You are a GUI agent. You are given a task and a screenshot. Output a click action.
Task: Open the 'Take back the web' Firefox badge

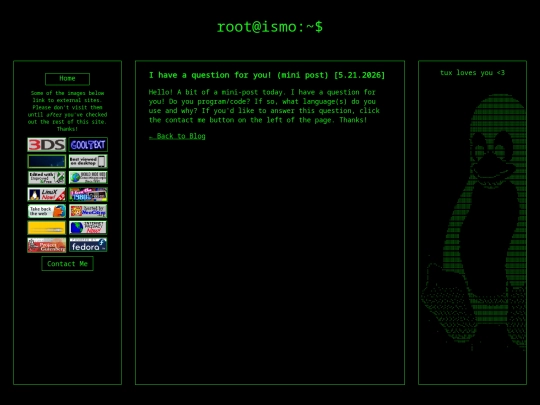[46, 211]
